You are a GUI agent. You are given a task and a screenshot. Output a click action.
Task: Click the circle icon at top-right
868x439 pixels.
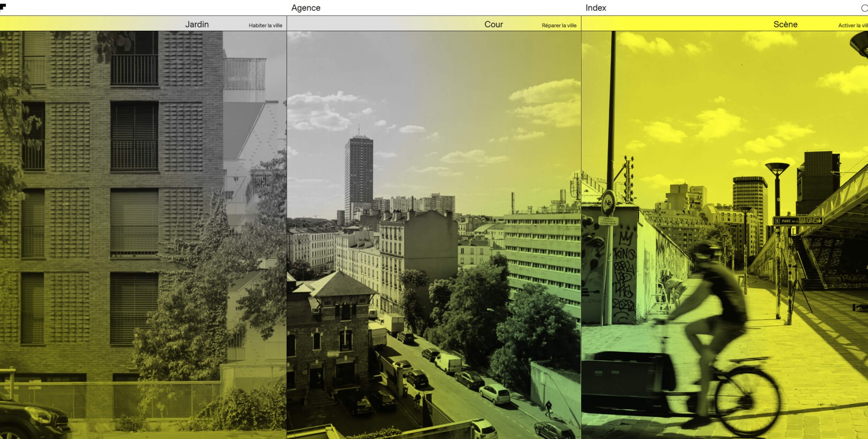coord(864,8)
